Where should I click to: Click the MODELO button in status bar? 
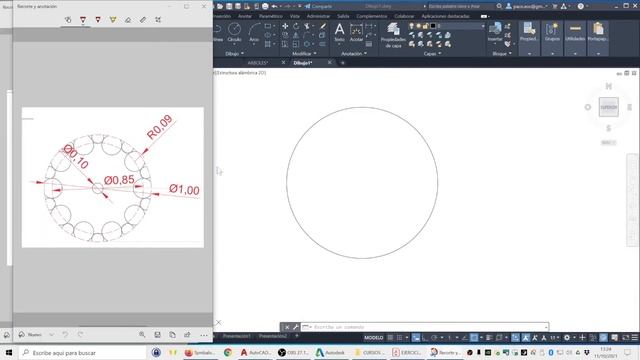point(373,338)
